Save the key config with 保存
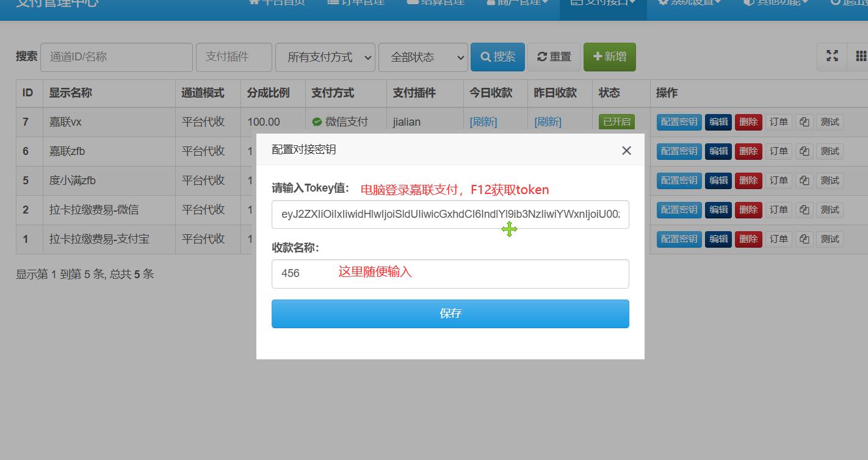 point(450,314)
